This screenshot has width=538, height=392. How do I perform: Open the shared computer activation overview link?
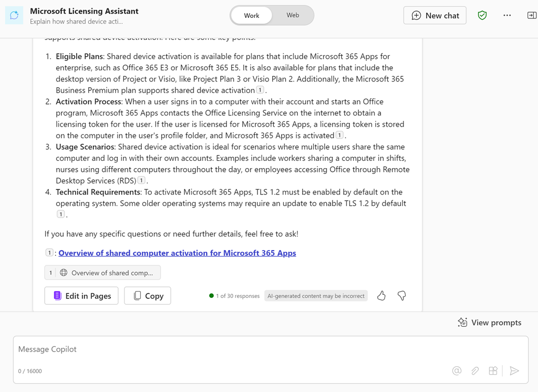click(x=177, y=253)
